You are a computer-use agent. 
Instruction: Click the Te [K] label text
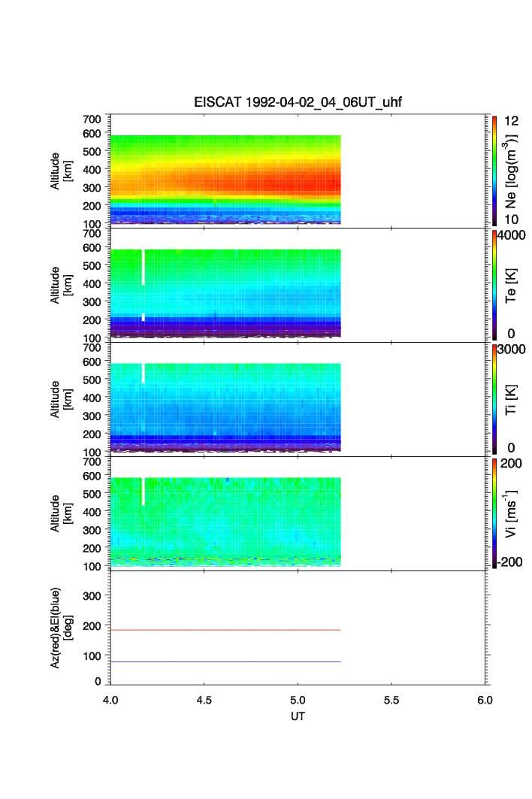[511, 286]
